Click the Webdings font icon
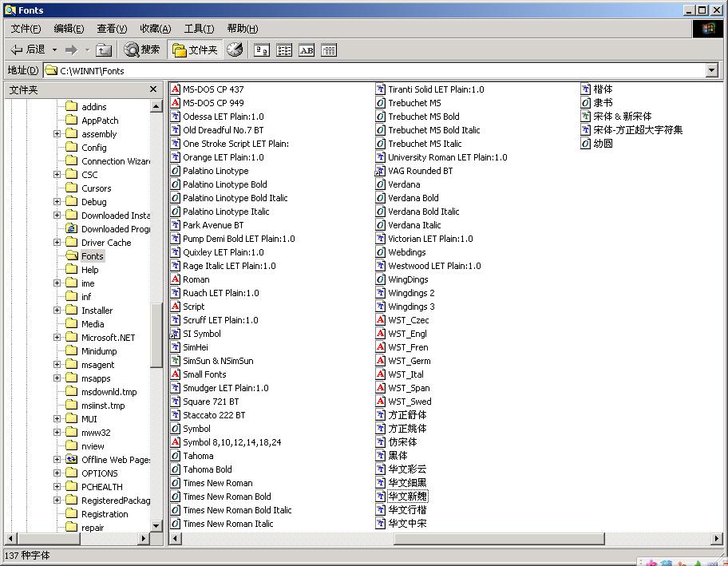The image size is (728, 566). click(x=380, y=252)
